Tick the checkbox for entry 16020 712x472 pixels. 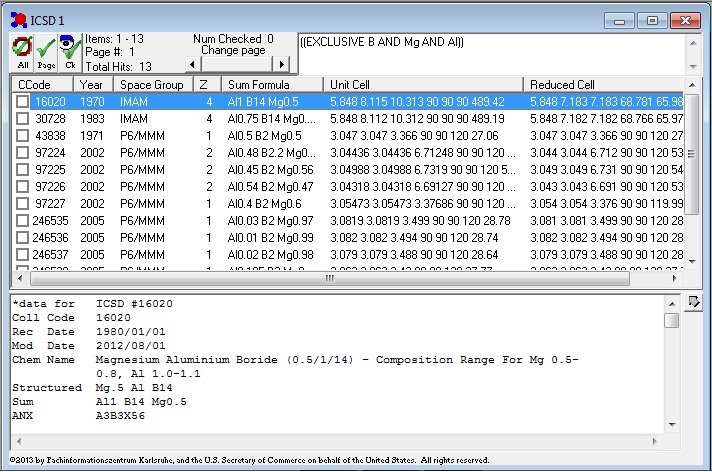click(22, 101)
